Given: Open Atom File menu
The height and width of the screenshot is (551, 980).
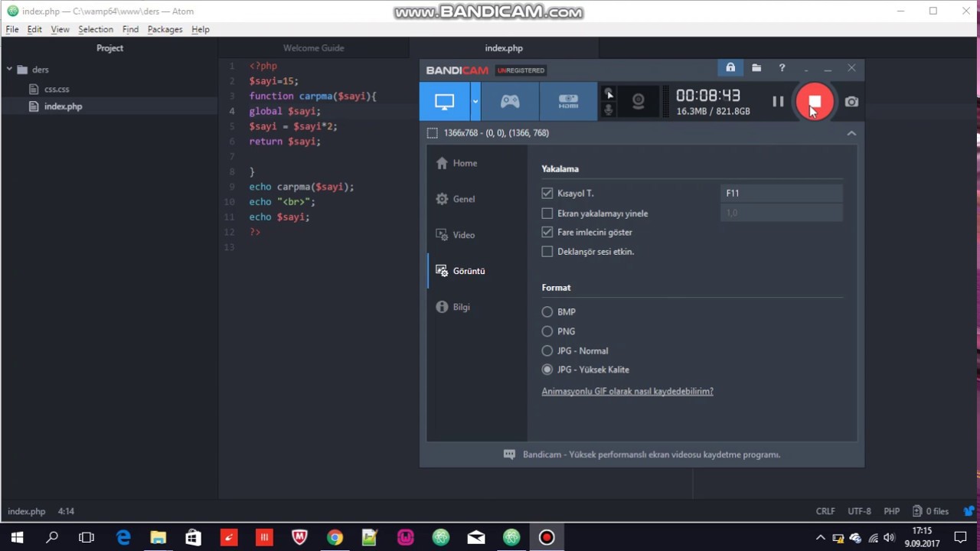Looking at the screenshot, I should click(x=12, y=29).
